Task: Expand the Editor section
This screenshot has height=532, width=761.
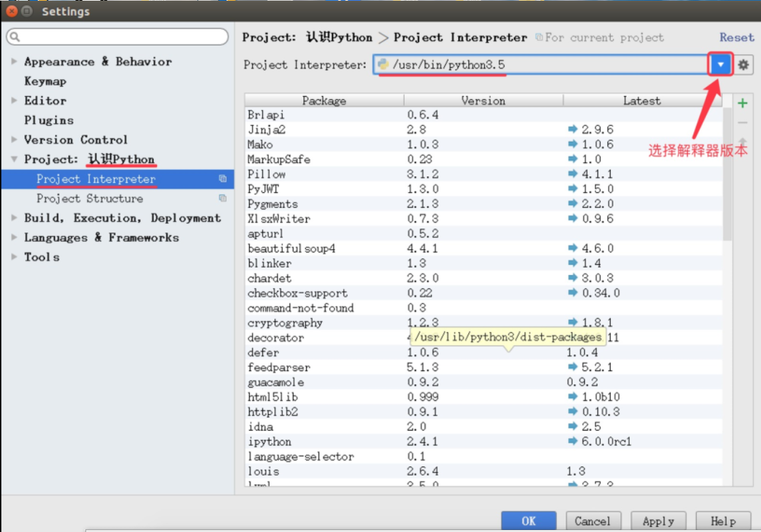Action: coord(14,101)
